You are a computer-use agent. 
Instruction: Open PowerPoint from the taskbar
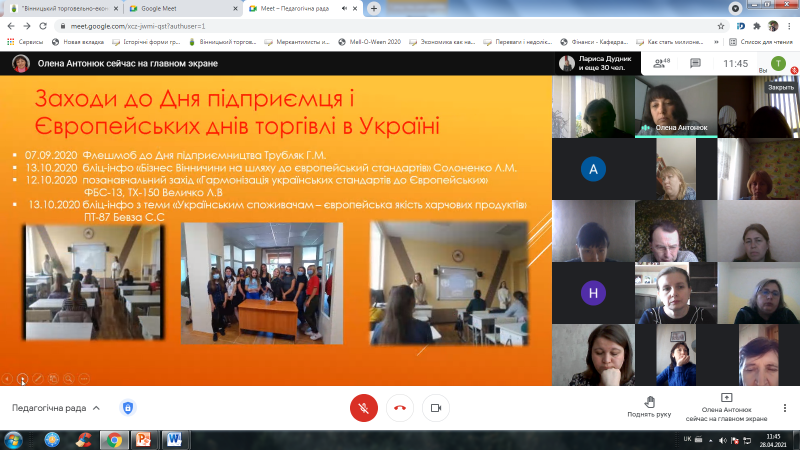pos(144,440)
